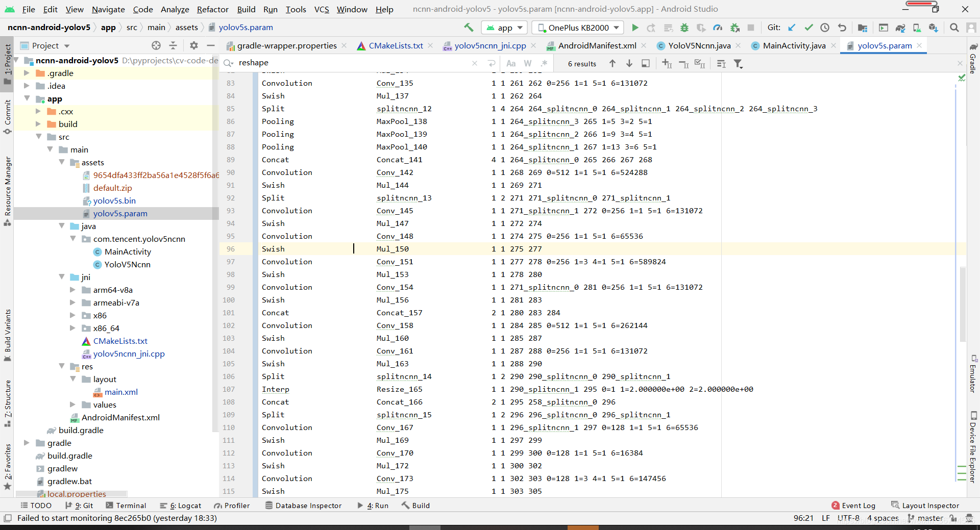Click the Search Everywhere magnifier icon
The image size is (980, 530).
(x=954, y=28)
